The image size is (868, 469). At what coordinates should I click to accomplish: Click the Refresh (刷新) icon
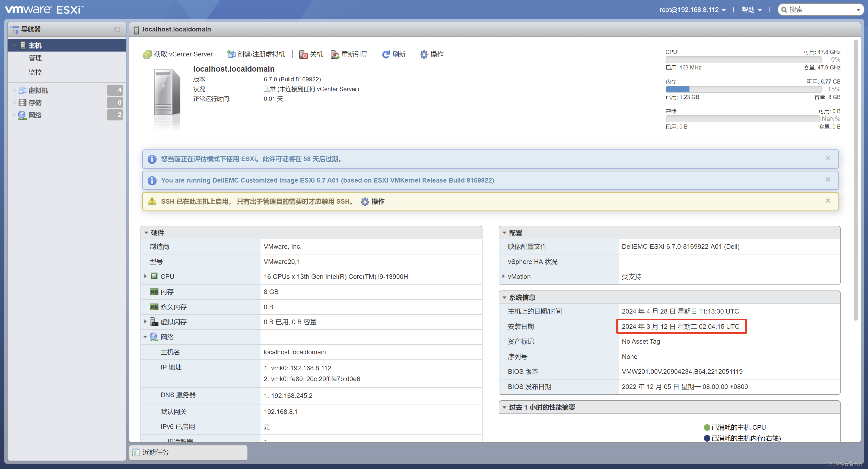pyautogui.click(x=386, y=54)
